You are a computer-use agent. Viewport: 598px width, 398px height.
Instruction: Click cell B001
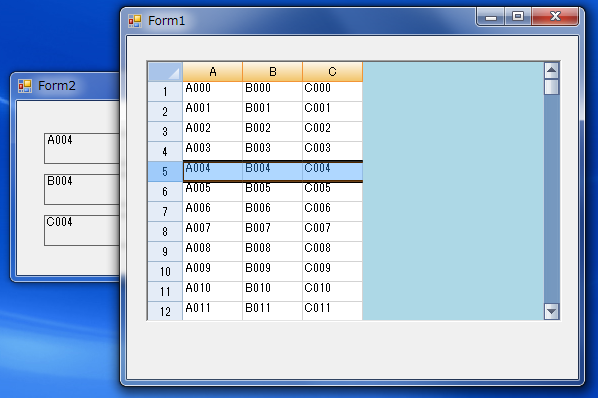pos(272,112)
